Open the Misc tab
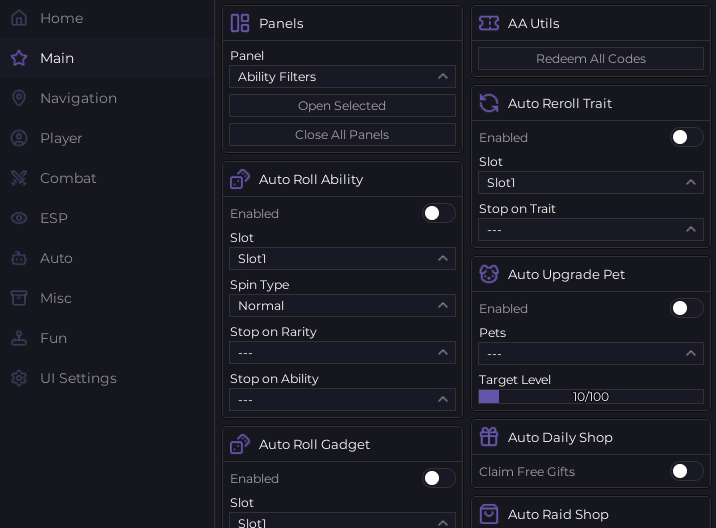 pos(107,298)
